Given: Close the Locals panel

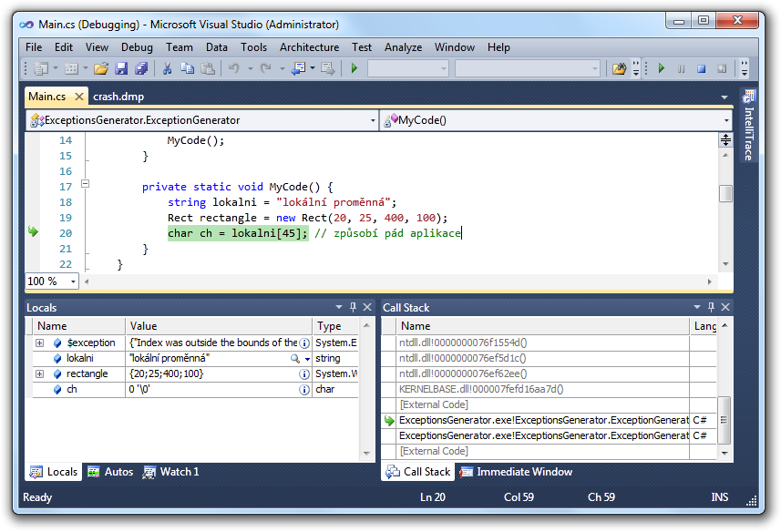Looking at the screenshot, I should [x=367, y=307].
